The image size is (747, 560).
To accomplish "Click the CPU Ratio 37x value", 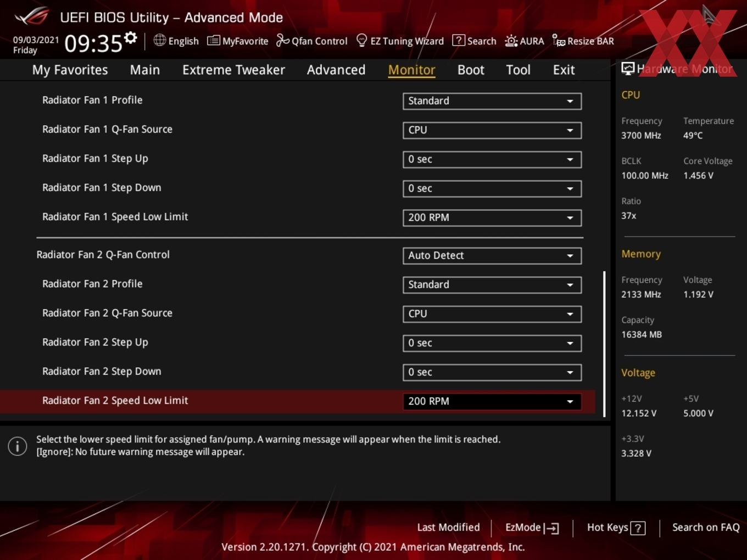I will coord(628,216).
